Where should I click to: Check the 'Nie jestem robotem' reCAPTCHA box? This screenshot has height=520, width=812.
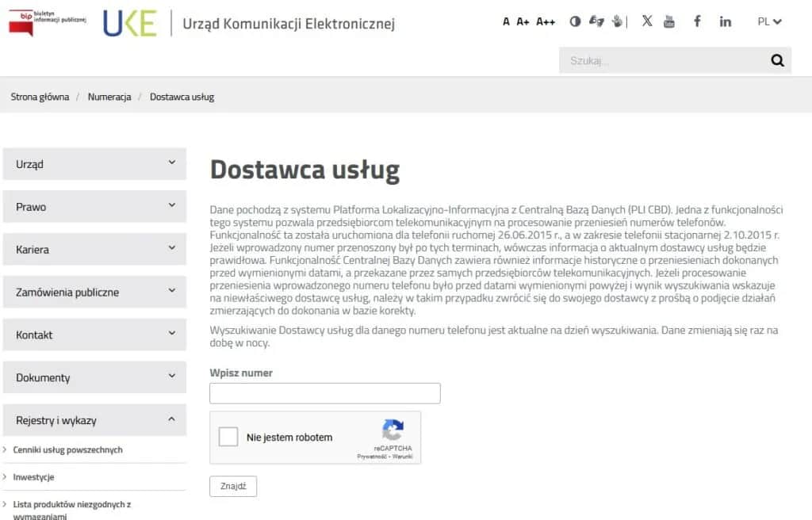tap(229, 437)
